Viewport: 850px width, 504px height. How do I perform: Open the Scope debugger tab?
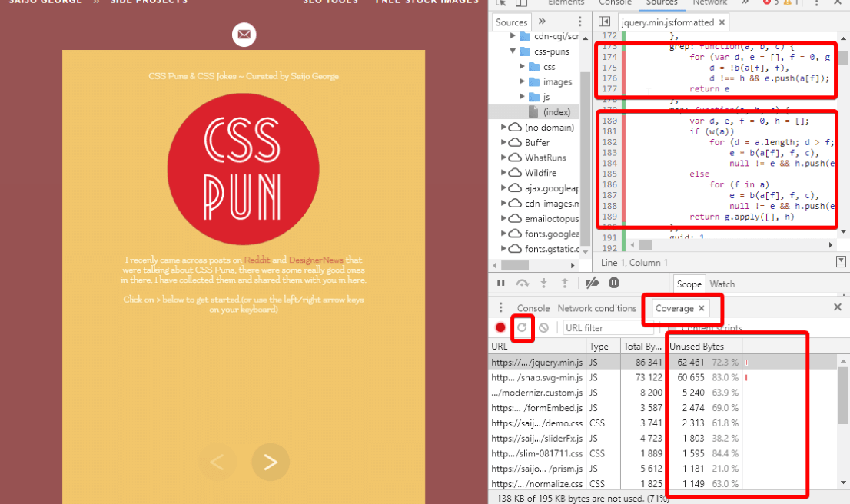click(x=689, y=284)
